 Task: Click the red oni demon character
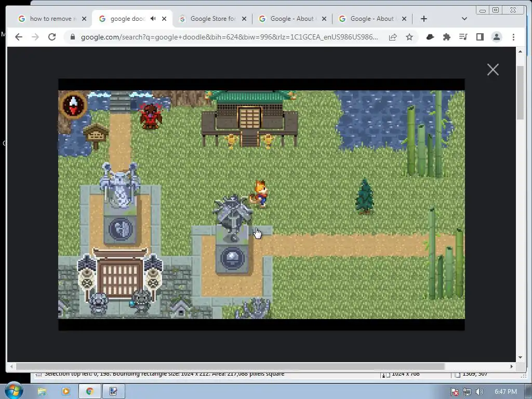(151, 116)
